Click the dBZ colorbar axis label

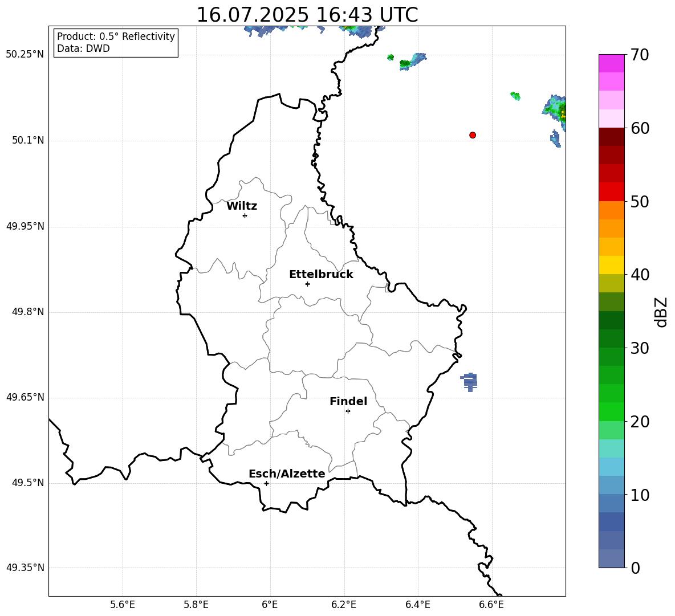(x=661, y=312)
